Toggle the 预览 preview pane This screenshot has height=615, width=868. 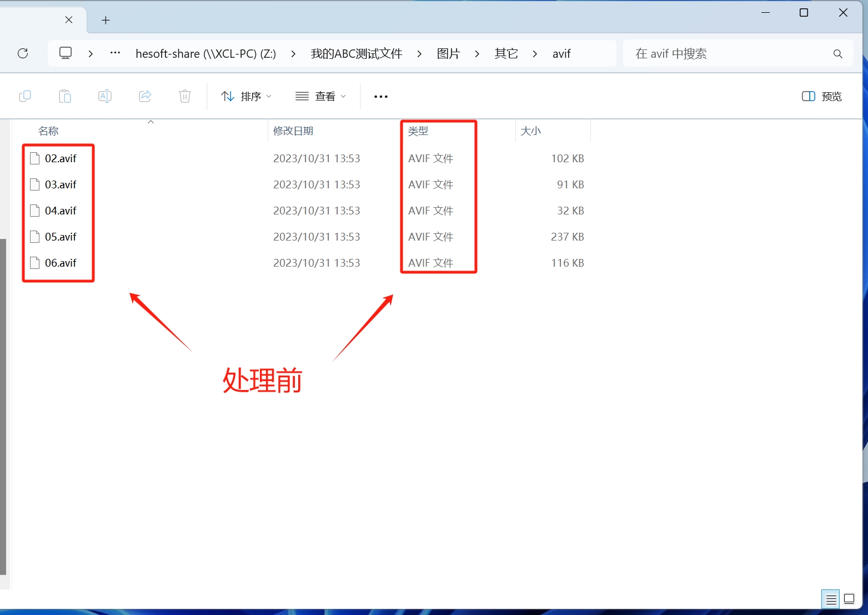click(821, 96)
